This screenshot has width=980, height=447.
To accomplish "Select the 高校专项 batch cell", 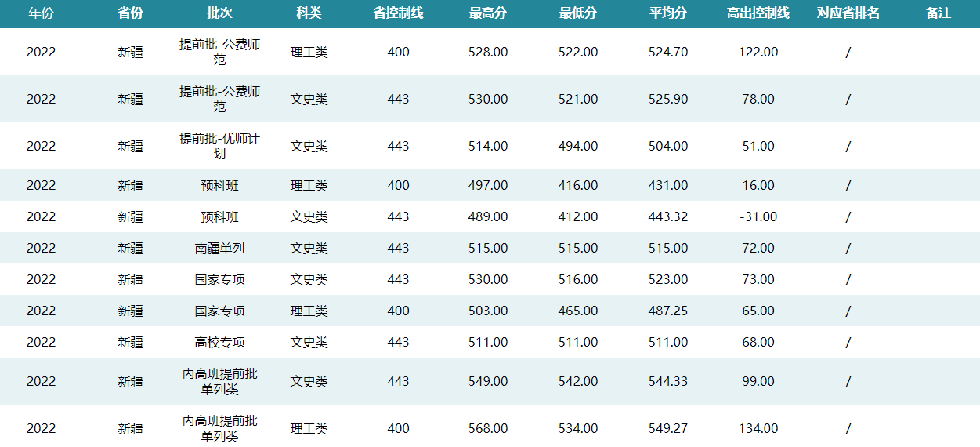I will pyautogui.click(x=219, y=342).
